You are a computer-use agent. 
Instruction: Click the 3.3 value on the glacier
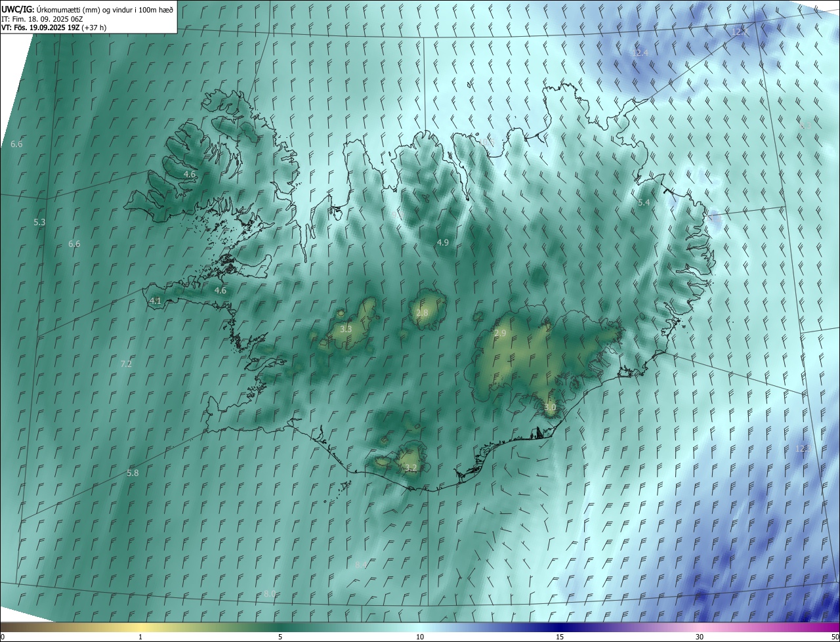pyautogui.click(x=346, y=329)
